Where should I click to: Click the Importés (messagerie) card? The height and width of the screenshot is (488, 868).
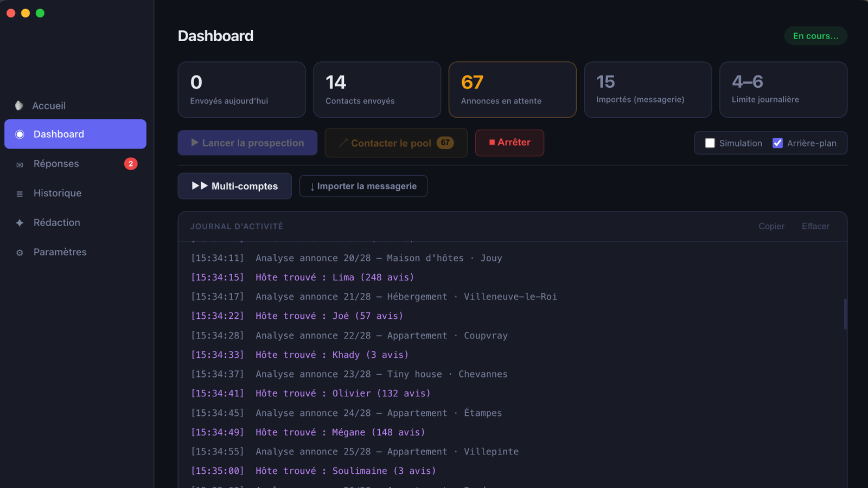[x=648, y=89]
